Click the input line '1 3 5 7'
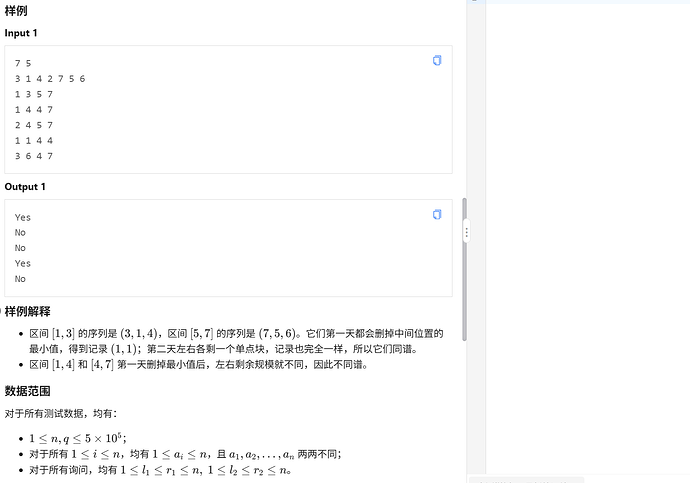Screen dimensions: 690x483 click(34, 94)
